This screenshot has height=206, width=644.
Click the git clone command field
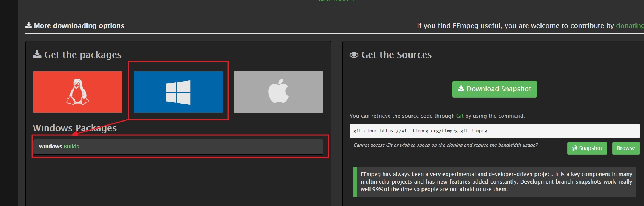coord(494,131)
